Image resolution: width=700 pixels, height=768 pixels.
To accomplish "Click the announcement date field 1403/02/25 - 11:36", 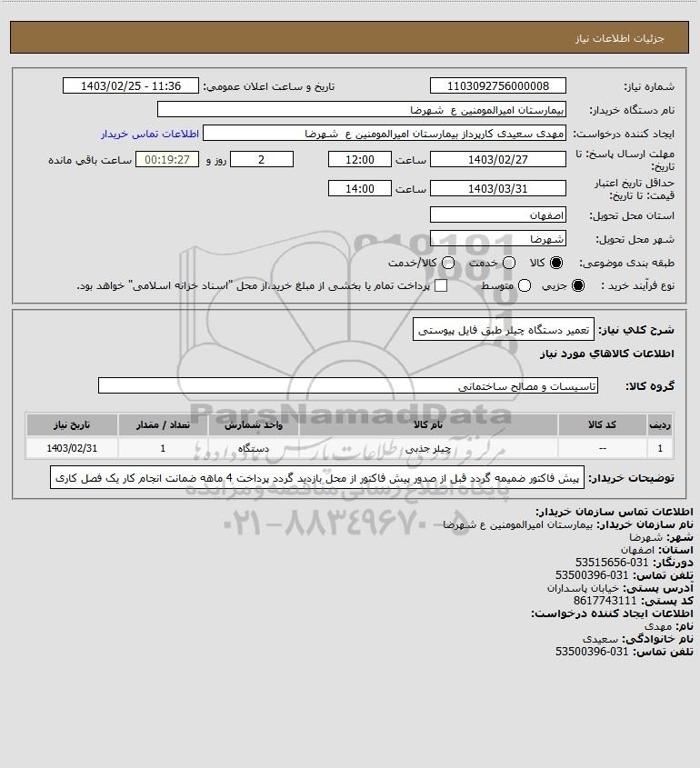I will coord(131,85).
